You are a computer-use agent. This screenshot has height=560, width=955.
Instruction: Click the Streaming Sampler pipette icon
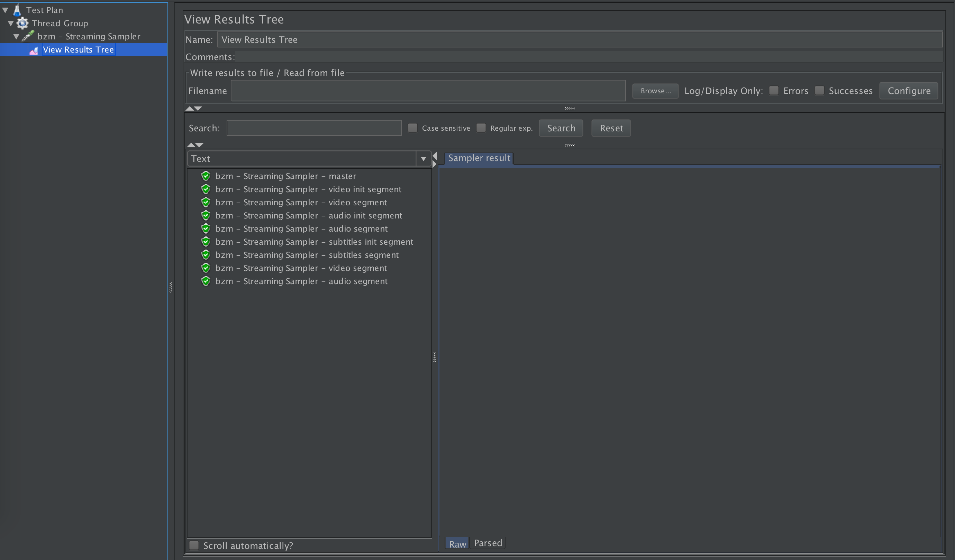pyautogui.click(x=28, y=36)
